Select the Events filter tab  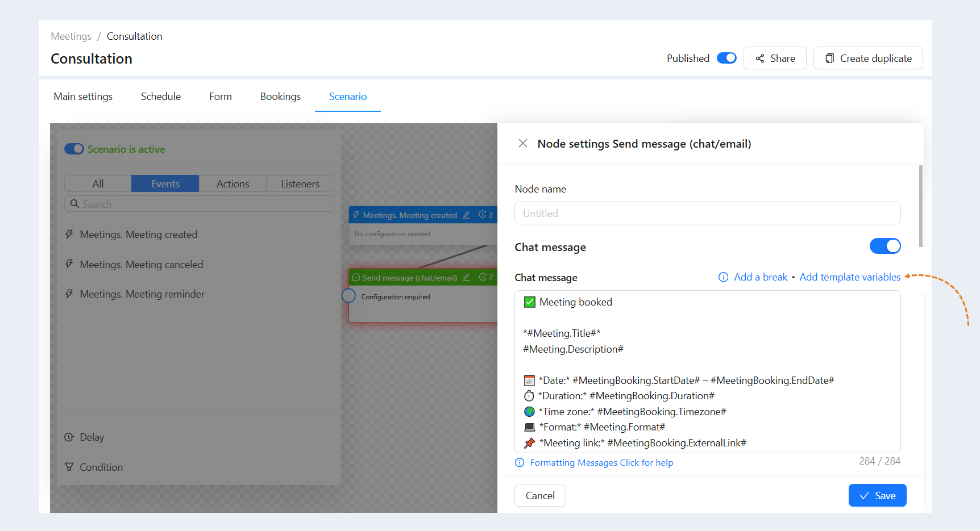(x=165, y=183)
